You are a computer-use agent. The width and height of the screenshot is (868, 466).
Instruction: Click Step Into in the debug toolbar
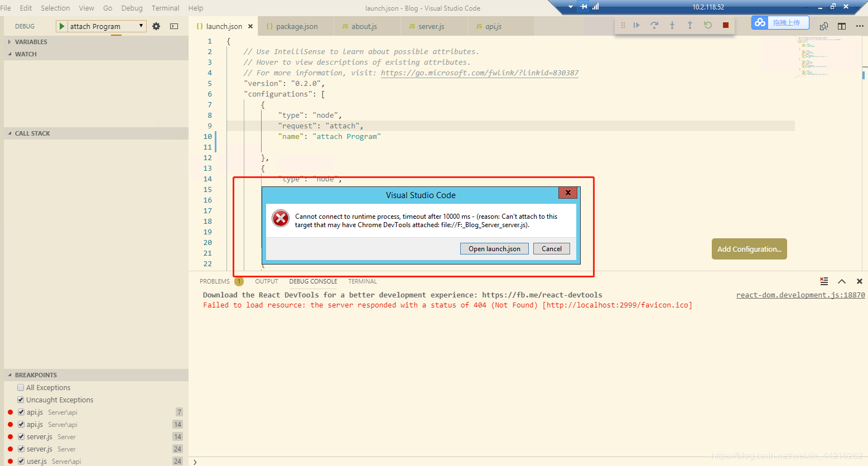click(672, 25)
